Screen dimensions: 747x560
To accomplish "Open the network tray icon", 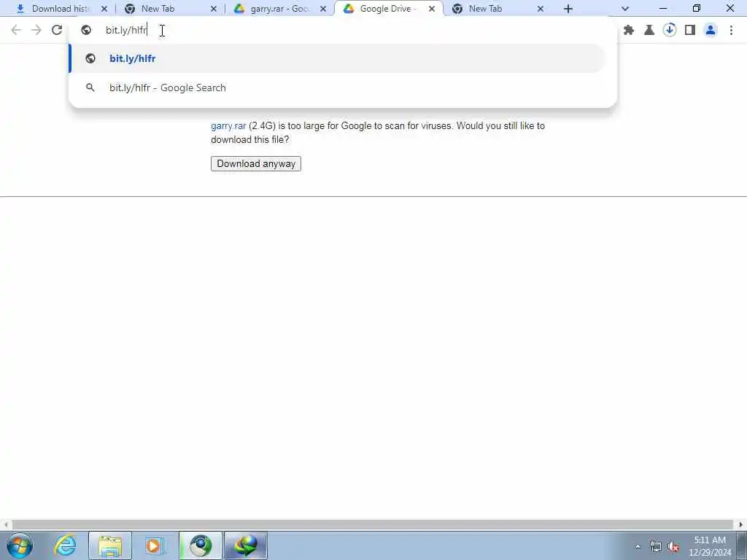I will point(656,547).
